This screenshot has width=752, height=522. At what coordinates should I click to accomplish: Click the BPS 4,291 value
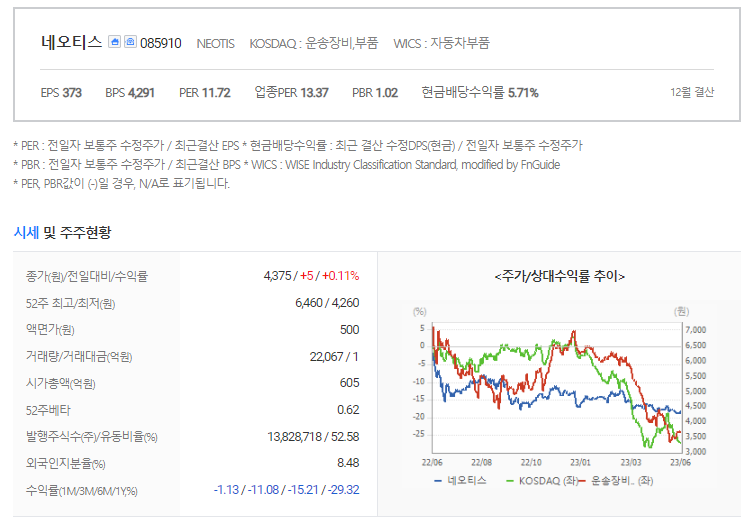(x=130, y=93)
